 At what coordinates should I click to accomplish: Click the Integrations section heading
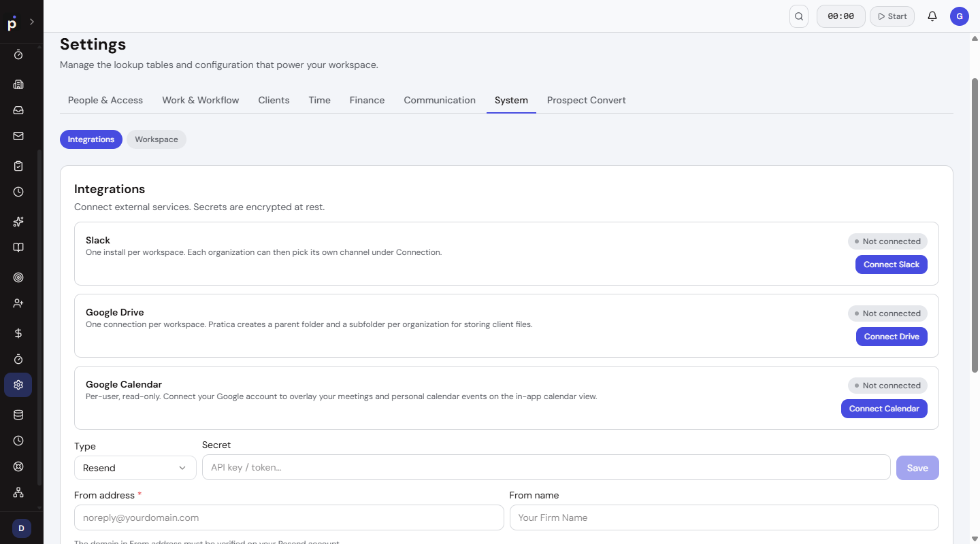point(110,189)
